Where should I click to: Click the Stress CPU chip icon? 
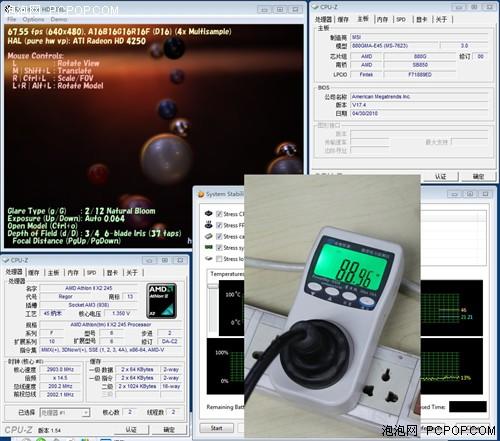pyautogui.click(x=209, y=214)
